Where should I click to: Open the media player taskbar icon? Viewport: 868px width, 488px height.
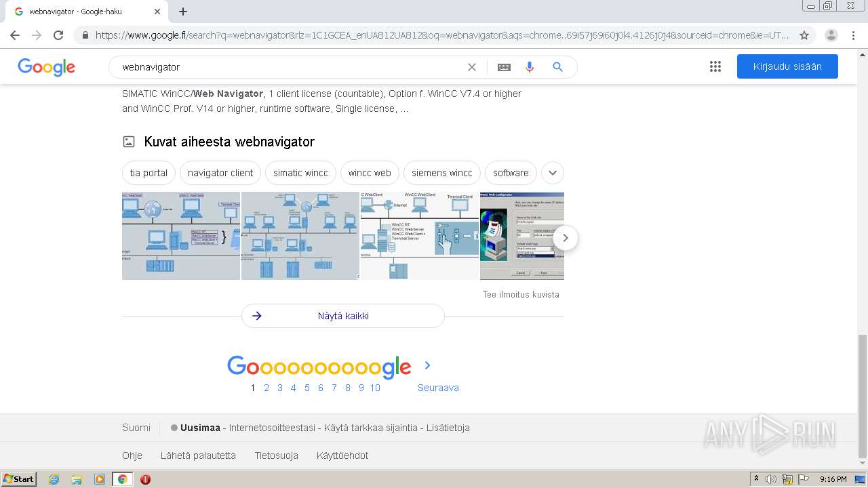(100, 479)
